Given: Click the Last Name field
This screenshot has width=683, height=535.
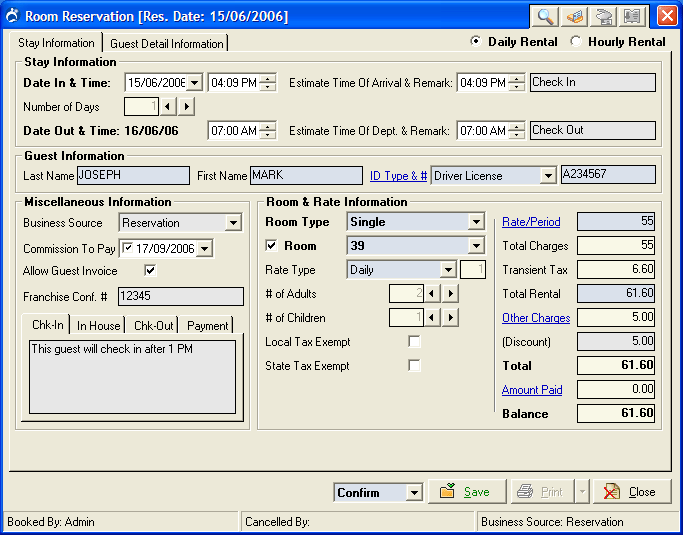Looking at the screenshot, I should (x=133, y=175).
